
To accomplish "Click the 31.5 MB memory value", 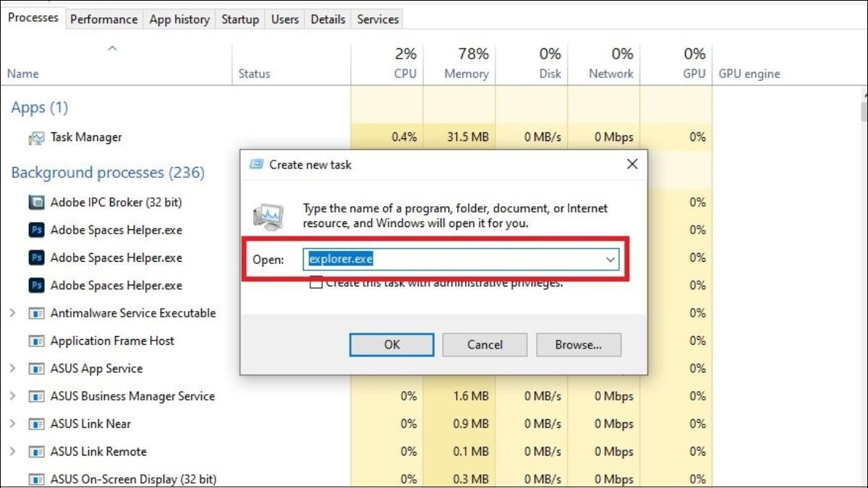I will (x=467, y=137).
